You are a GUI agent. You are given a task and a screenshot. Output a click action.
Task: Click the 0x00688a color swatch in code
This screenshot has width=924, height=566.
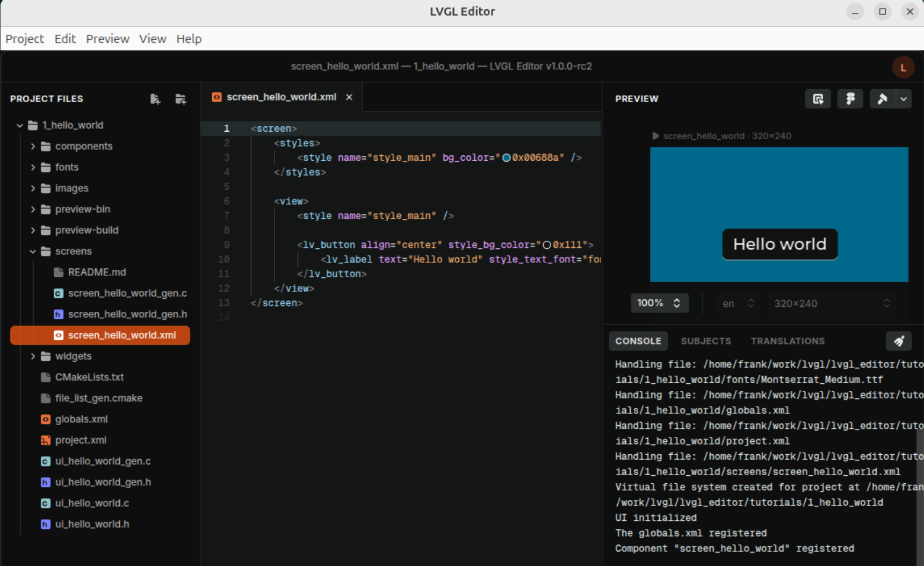[x=506, y=157]
